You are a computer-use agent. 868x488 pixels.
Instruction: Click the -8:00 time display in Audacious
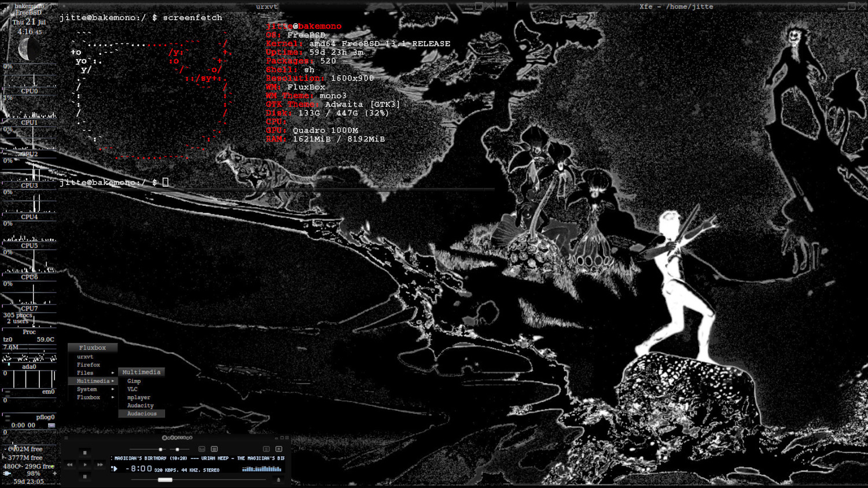coord(139,468)
